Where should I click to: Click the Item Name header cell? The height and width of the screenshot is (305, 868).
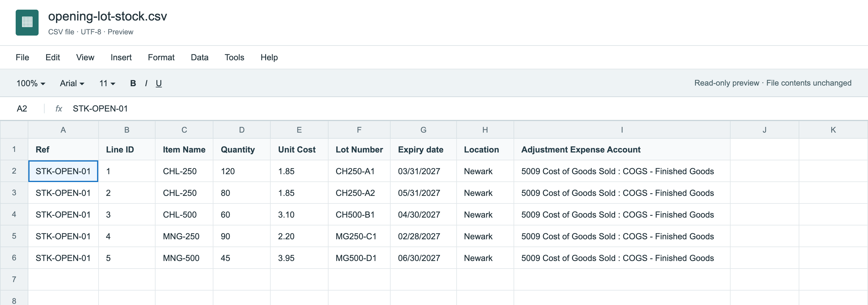[x=184, y=149]
